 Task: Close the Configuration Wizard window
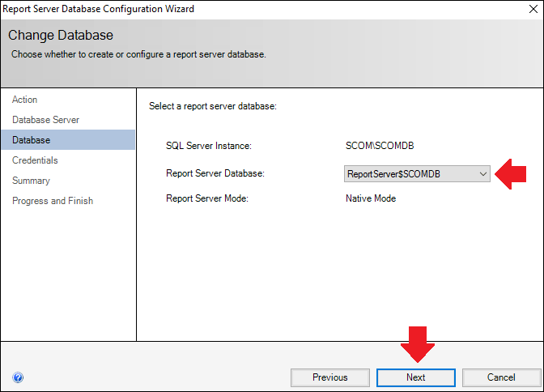pos(533,9)
